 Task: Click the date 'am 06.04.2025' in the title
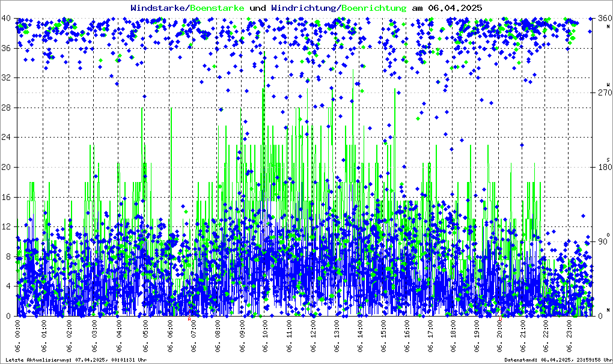pos(447,8)
